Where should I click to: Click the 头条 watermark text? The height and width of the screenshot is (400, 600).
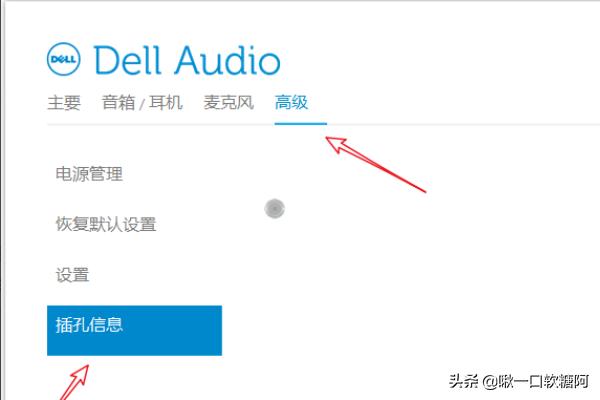(x=463, y=381)
